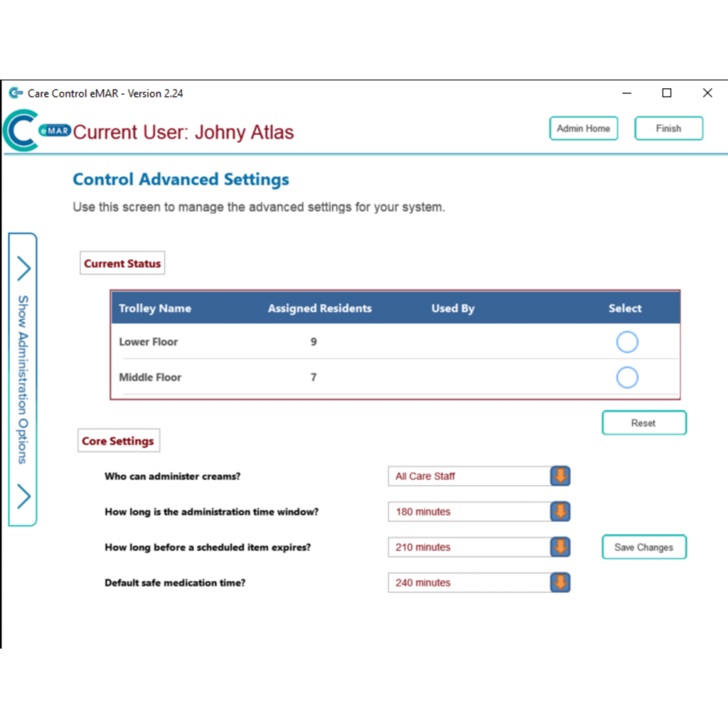728x728 pixels.
Task: Click the upper chevron arrow on side panel
Action: (x=23, y=268)
